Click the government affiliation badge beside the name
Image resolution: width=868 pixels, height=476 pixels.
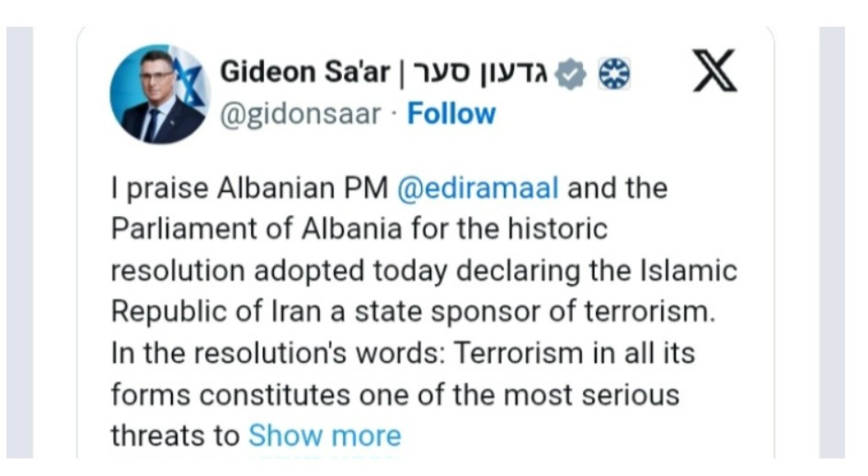[613, 74]
